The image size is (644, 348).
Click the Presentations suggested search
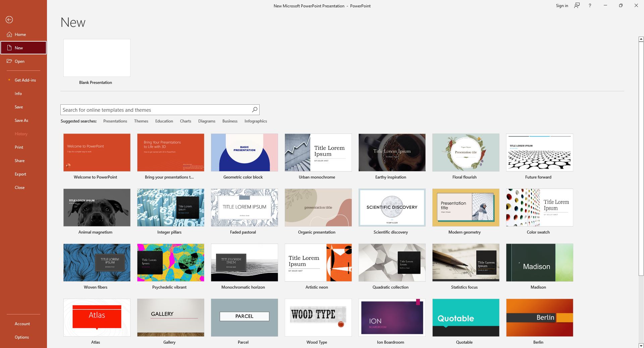pos(115,121)
